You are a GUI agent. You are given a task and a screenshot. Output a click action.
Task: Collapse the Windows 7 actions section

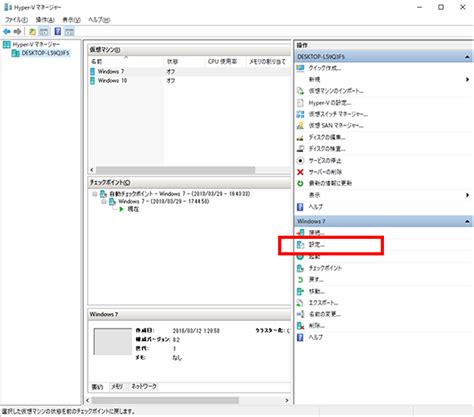467,221
